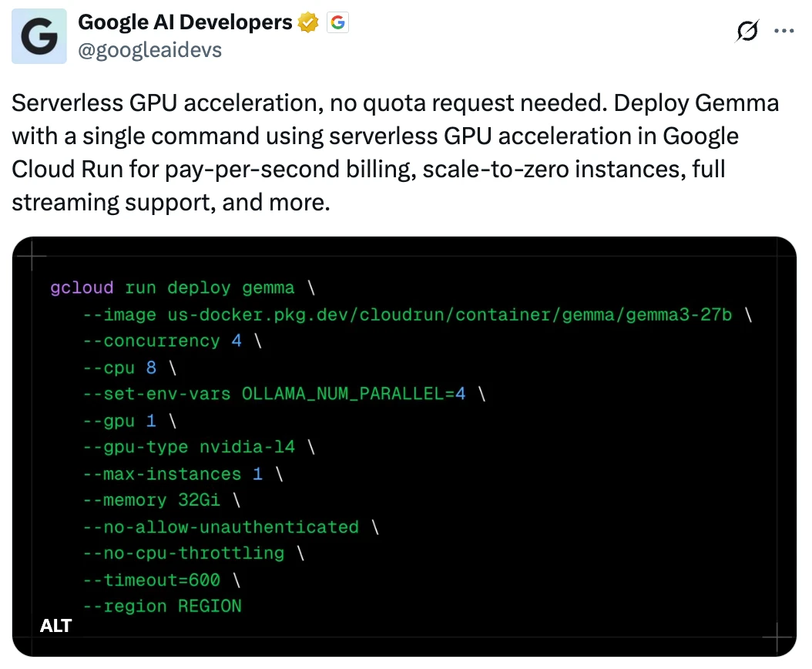The image size is (812, 669).
Task: Click the OLLAMA_NUM_PARALLEL=4 text
Action: (354, 394)
